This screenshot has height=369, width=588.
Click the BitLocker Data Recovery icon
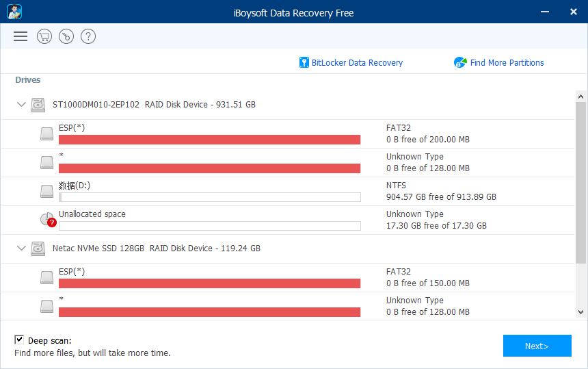click(x=304, y=63)
